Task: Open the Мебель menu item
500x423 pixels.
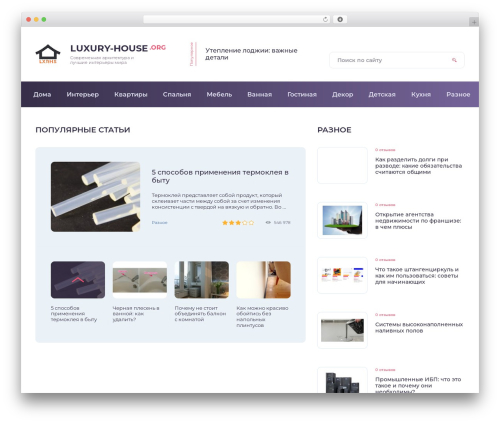Action: 219,94
